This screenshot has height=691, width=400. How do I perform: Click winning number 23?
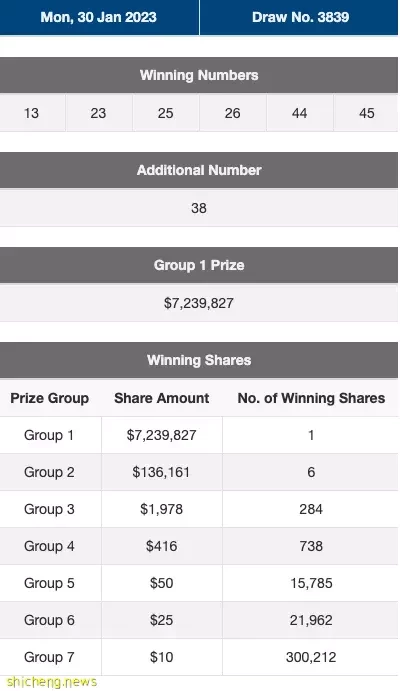[98, 113]
